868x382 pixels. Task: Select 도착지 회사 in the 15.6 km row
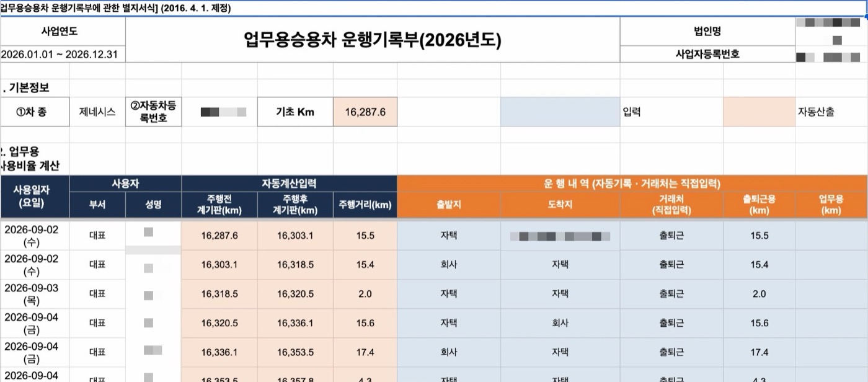tap(560, 323)
